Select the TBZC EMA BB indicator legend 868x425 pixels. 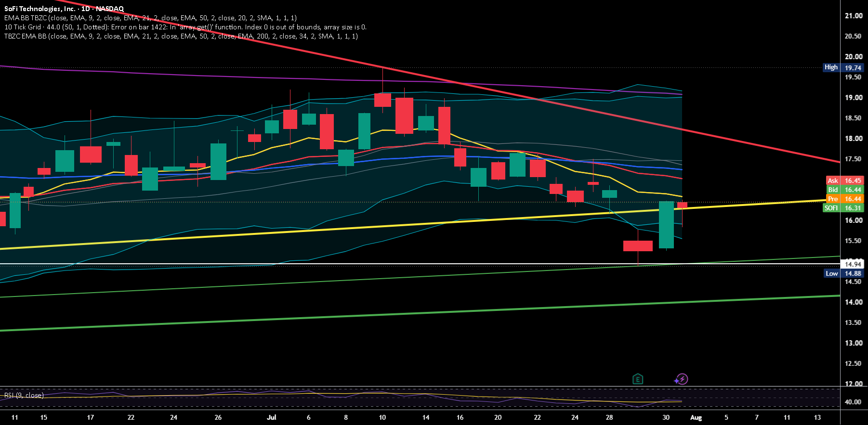(181, 36)
